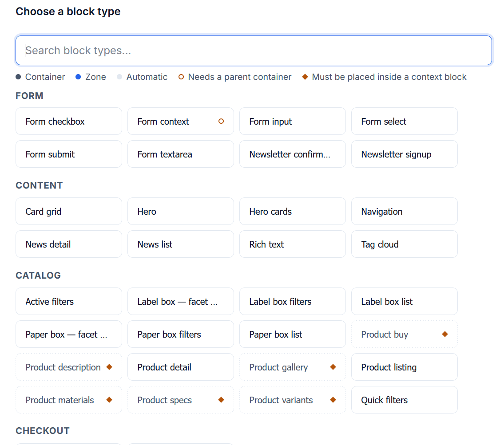Click the Choose a block type title
This screenshot has height=445, width=504.
click(68, 12)
